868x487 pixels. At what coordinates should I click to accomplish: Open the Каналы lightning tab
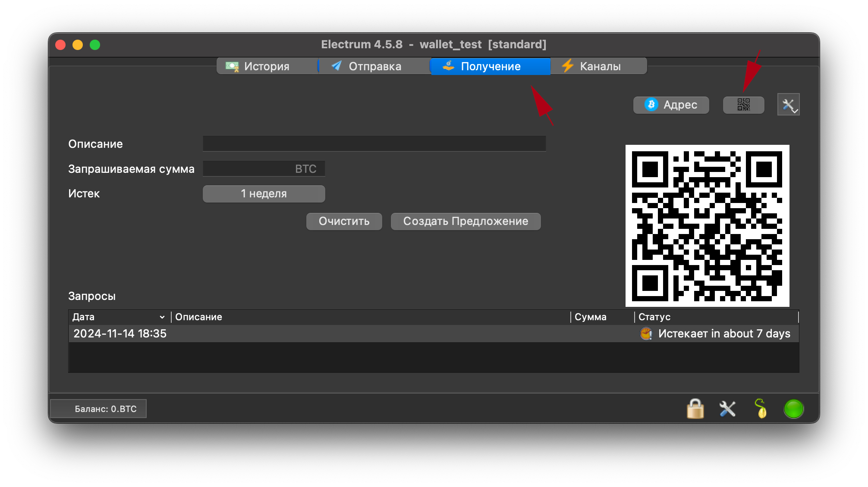(x=599, y=66)
